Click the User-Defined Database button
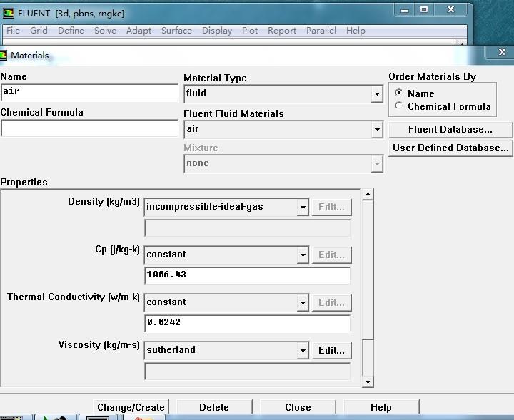 point(450,148)
